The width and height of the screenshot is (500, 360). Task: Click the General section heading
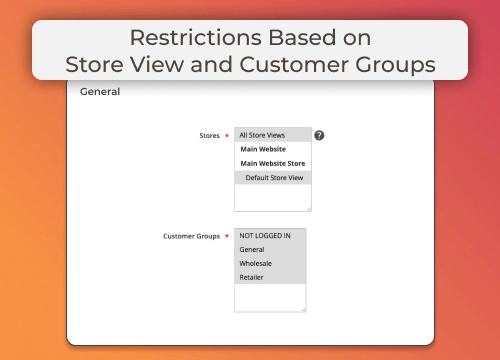coord(100,92)
